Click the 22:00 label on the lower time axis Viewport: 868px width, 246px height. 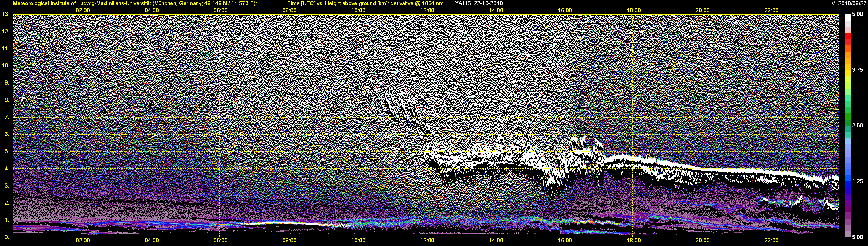tap(771, 241)
